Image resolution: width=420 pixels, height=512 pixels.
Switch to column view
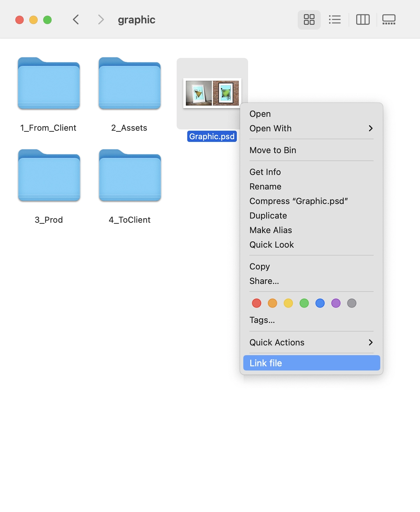(x=362, y=20)
